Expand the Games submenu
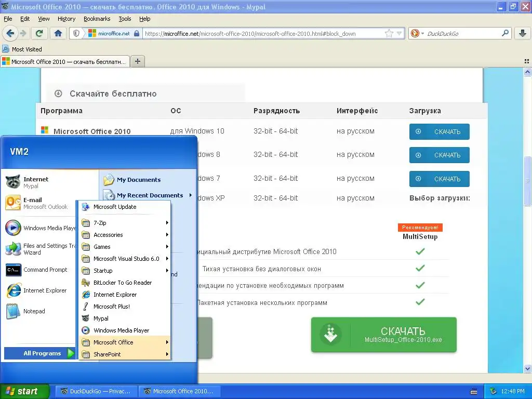532x399 pixels. [x=125, y=247]
